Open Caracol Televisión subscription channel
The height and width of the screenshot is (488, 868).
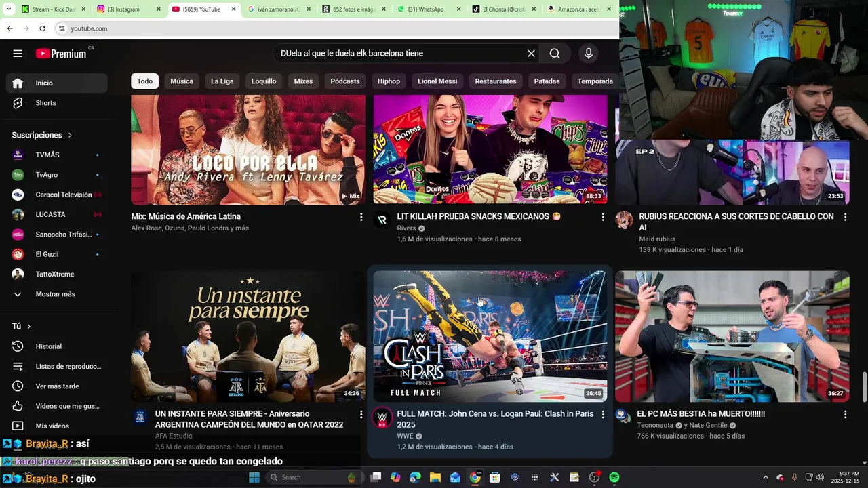pos(57,195)
